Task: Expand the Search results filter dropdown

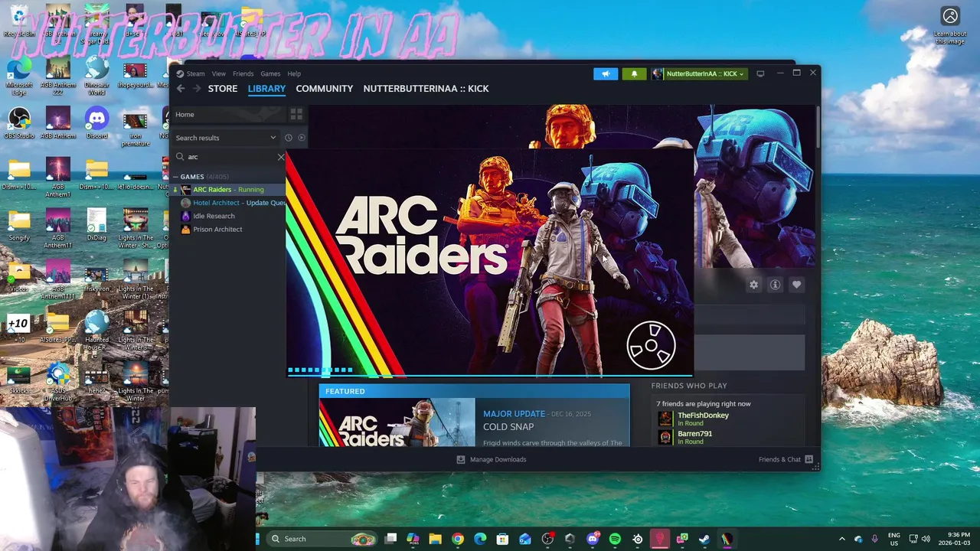Action: click(x=226, y=138)
